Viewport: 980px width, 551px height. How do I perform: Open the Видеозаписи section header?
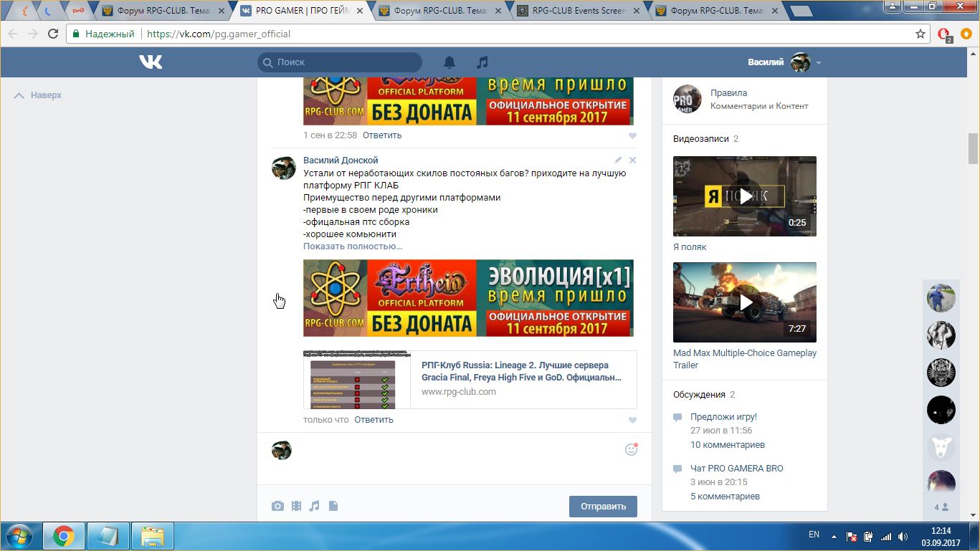click(x=700, y=139)
